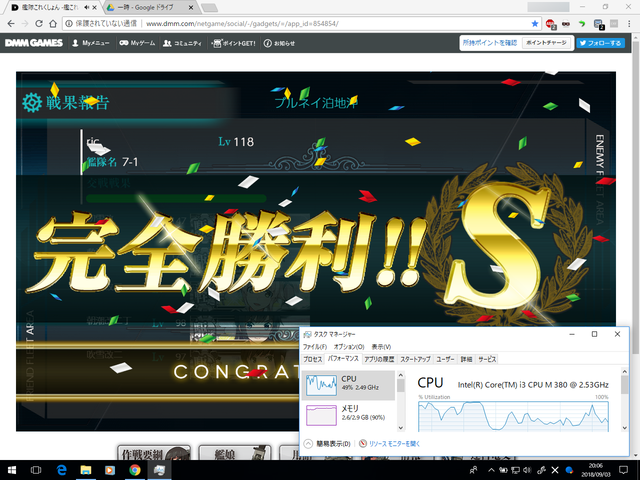This screenshot has height=480, width=640.
Task: Click battery icon in system tray
Action: [503, 470]
